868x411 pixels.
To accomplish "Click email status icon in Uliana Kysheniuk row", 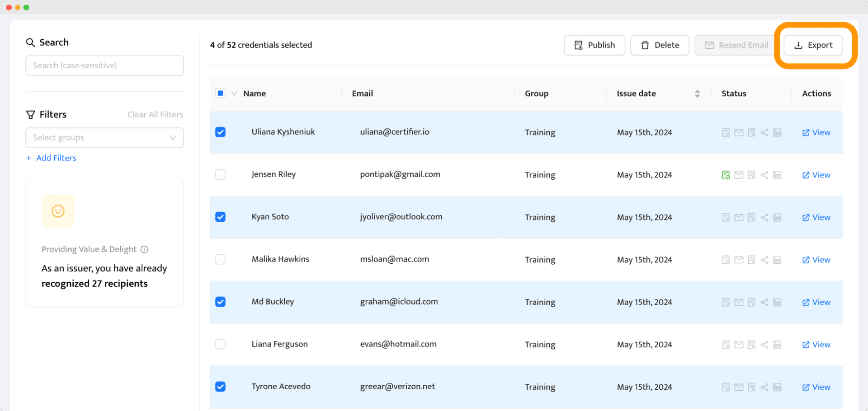I will pyautogui.click(x=739, y=132).
